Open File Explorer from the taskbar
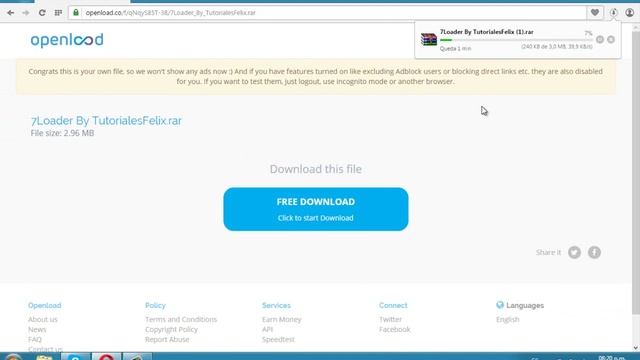This screenshot has height=360, width=640. pos(44,357)
